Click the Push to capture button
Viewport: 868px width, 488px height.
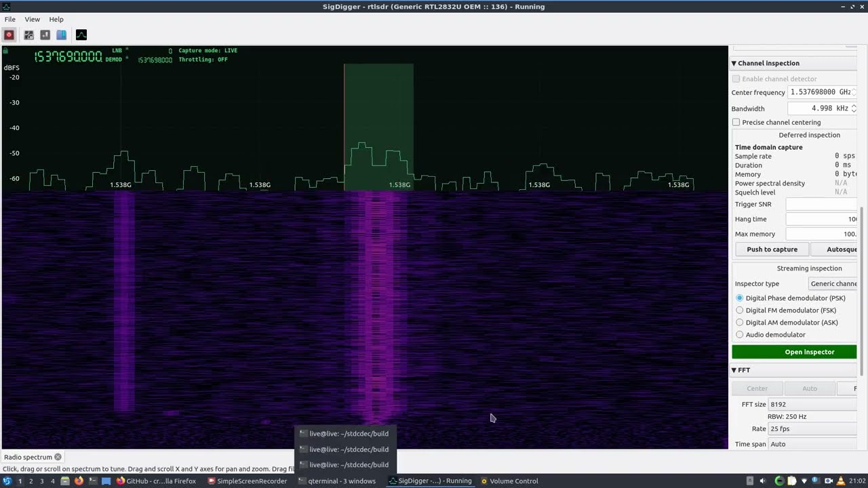pos(772,249)
